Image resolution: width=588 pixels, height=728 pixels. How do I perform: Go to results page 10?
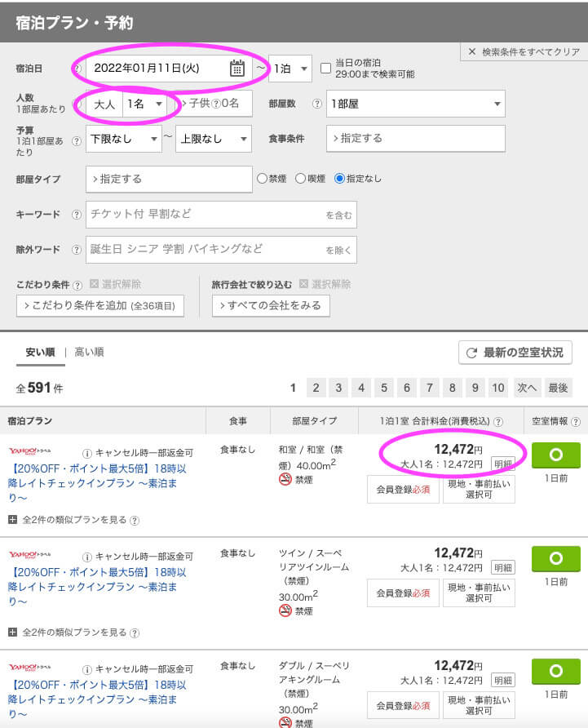(x=498, y=388)
